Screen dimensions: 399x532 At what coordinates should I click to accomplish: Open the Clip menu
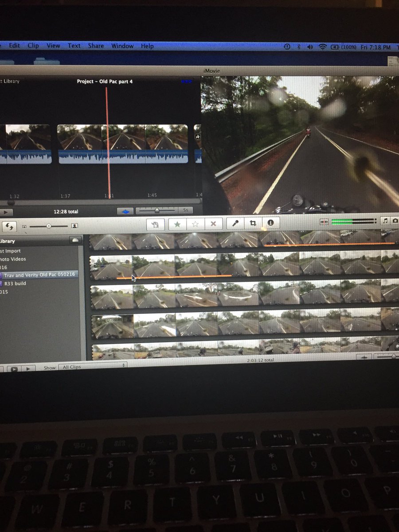click(x=33, y=46)
